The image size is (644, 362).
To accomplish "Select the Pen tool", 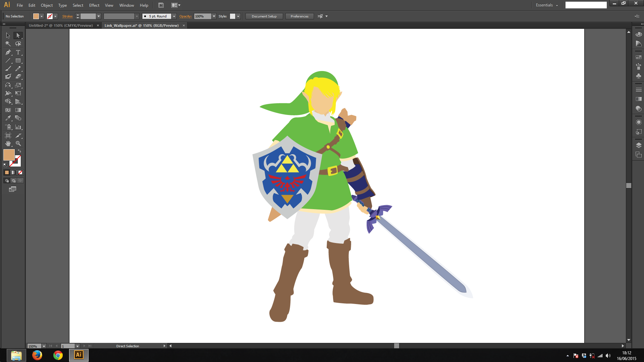I will [8, 52].
